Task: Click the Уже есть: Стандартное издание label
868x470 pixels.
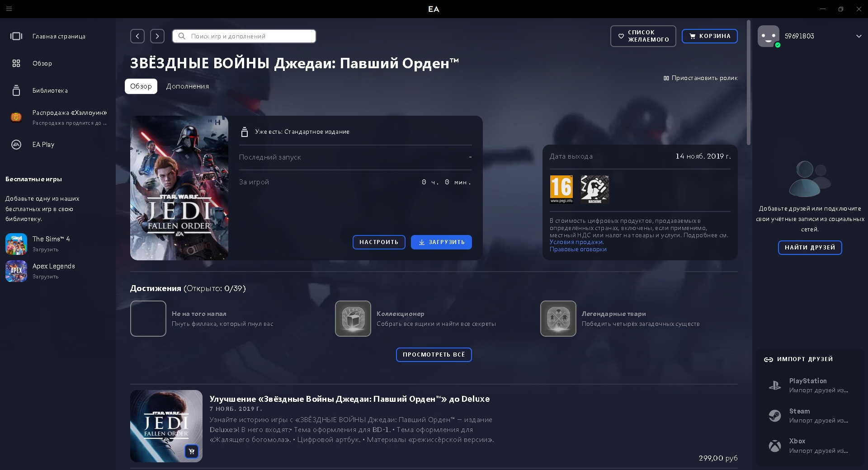Action: [x=302, y=132]
